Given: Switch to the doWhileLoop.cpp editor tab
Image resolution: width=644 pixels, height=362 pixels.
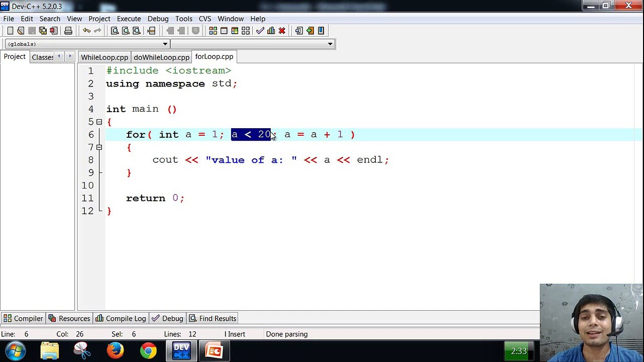Looking at the screenshot, I should pyautogui.click(x=161, y=57).
